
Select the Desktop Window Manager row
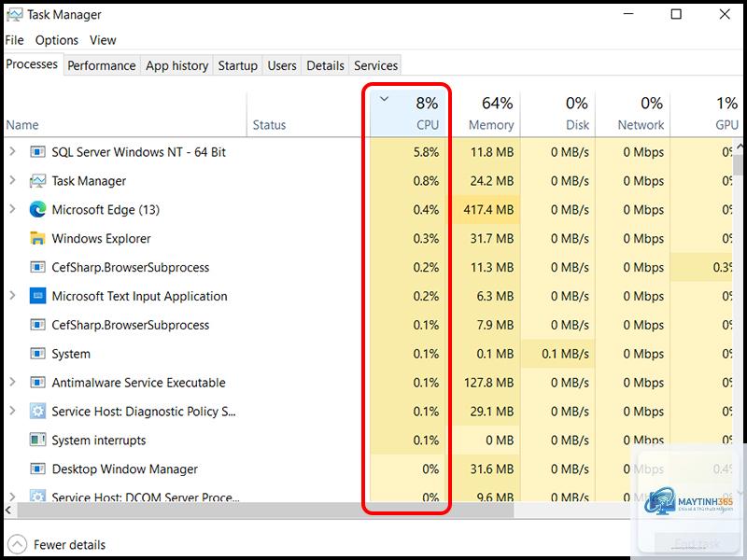(368, 469)
